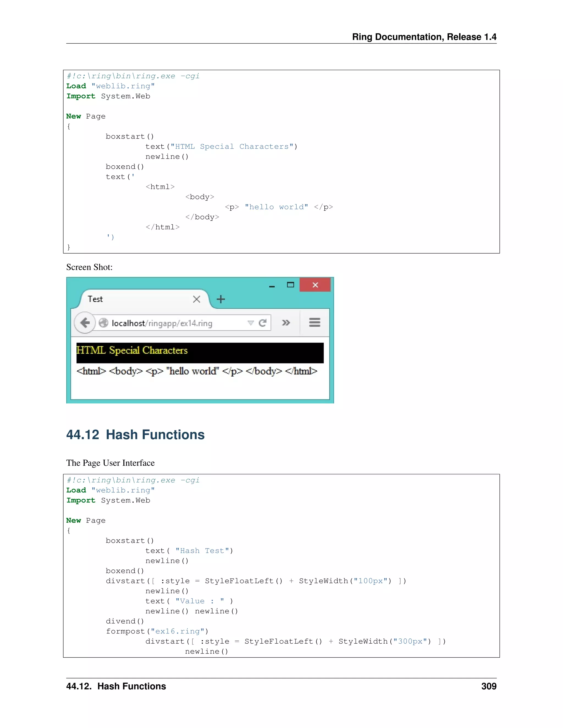The width and height of the screenshot is (563, 728).
Task: Click the globe site identity icon
Action: pos(104,323)
